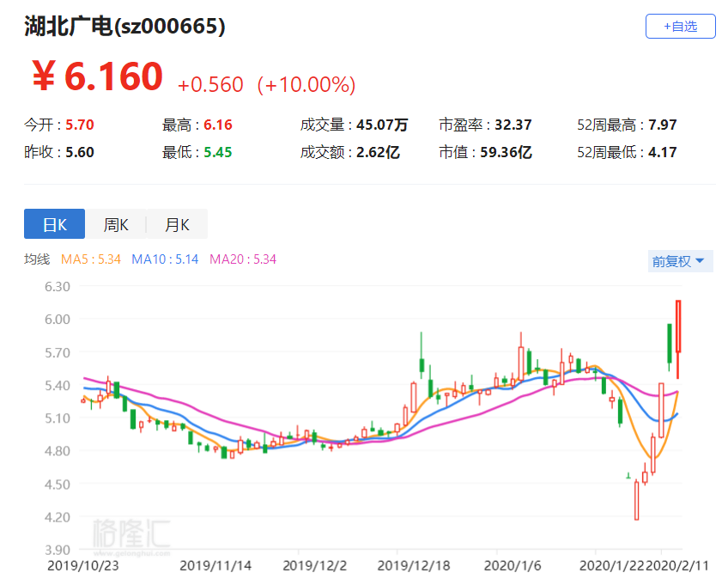This screenshot has height=579, width=728.
Task: Click the y-axis label 4.20
Action: [58, 517]
